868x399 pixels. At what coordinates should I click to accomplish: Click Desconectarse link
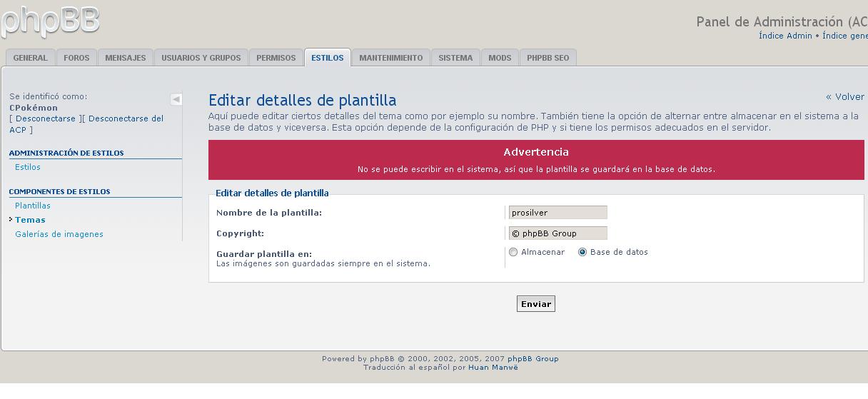coord(46,118)
